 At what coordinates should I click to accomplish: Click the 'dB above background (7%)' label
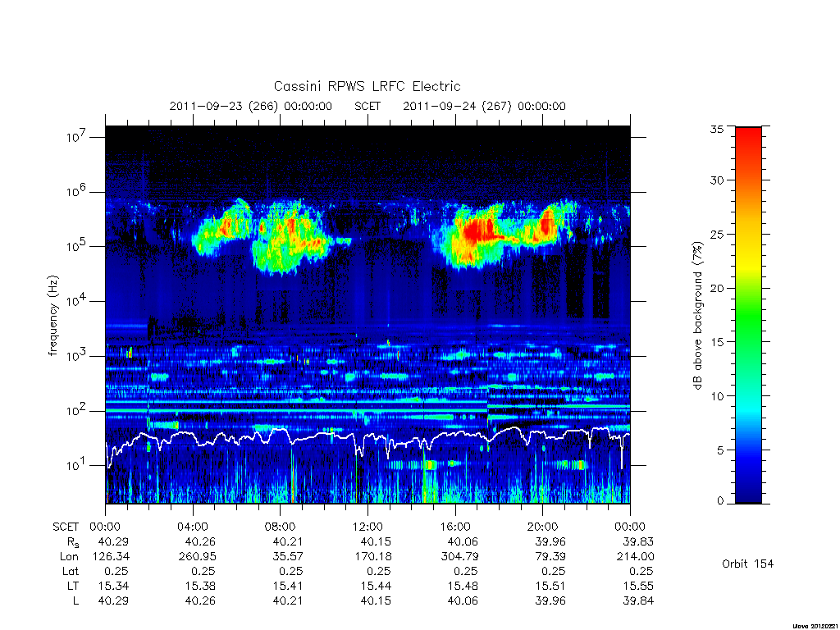(x=697, y=316)
